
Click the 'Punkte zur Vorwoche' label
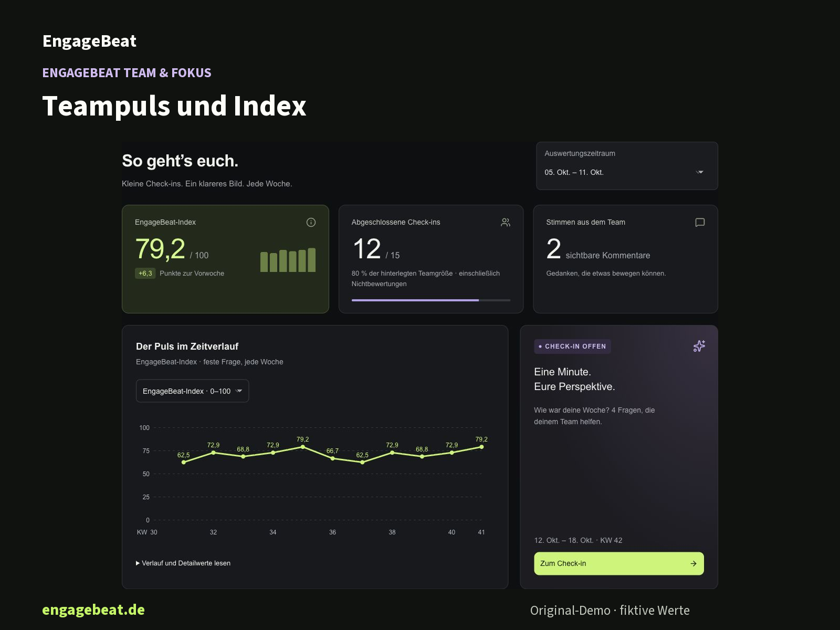click(192, 273)
